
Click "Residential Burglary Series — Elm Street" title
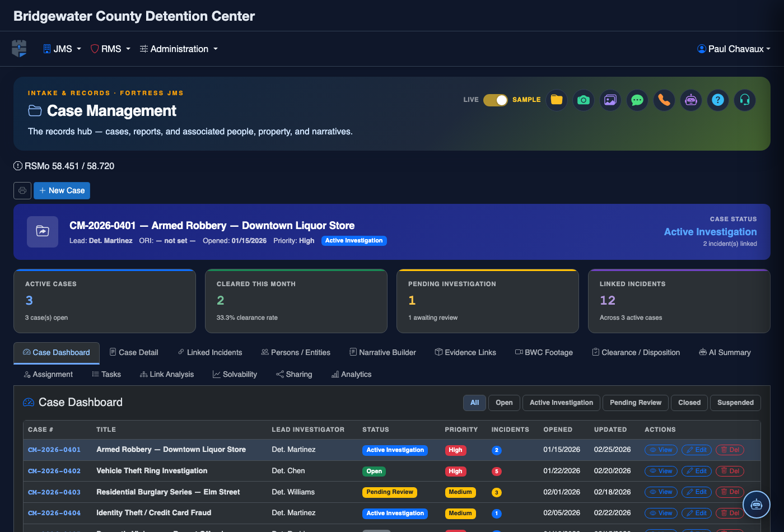click(x=168, y=492)
